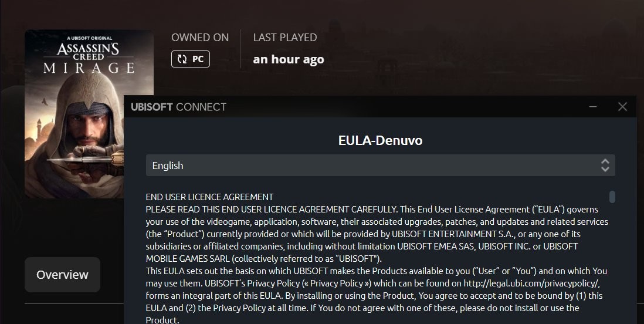This screenshot has width=644, height=324.
Task: Click the EULA-Denuvo dialog heading
Action: (x=380, y=140)
